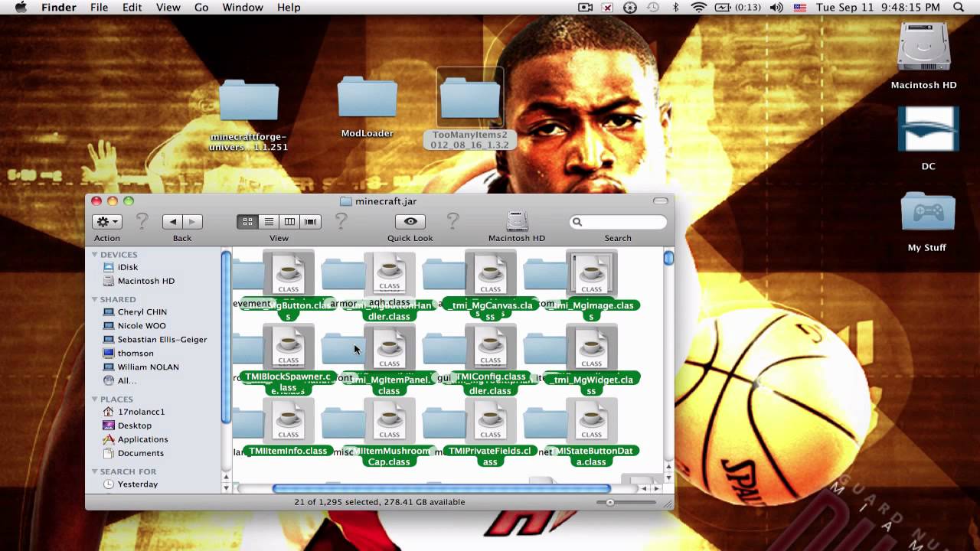Collapse the PLACES sidebar section
This screenshot has height=551, width=980.
click(x=95, y=399)
